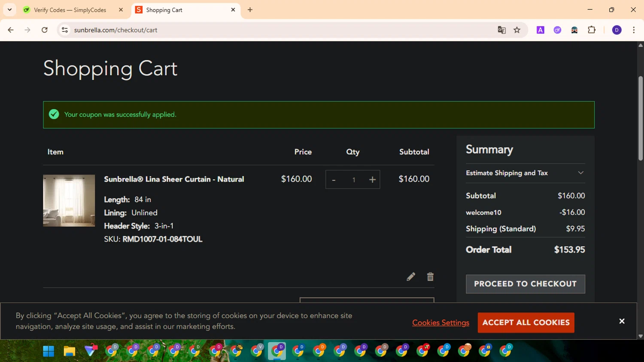Open the round purple extension icon

point(557,30)
